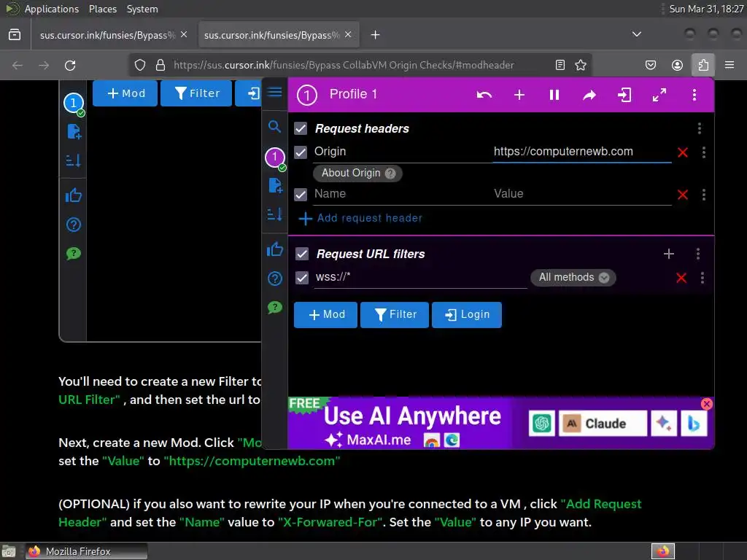Expand ModHeader to full tab view

pos(659,95)
